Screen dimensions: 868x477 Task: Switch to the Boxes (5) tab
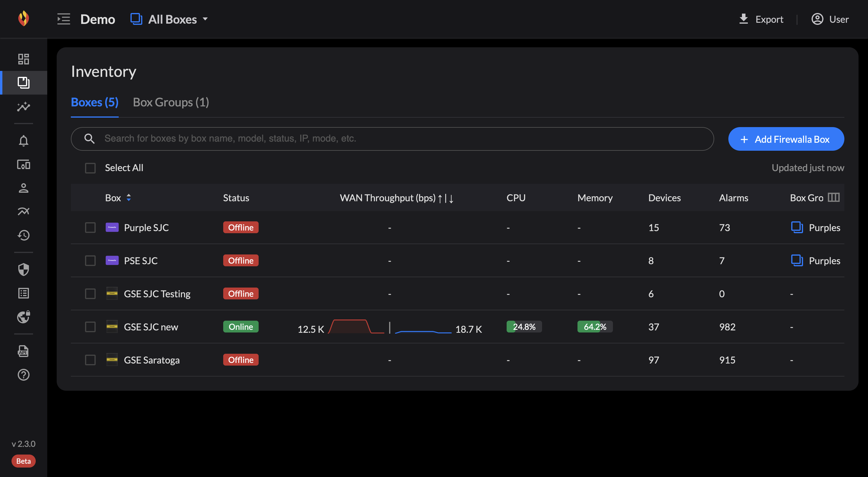95,102
